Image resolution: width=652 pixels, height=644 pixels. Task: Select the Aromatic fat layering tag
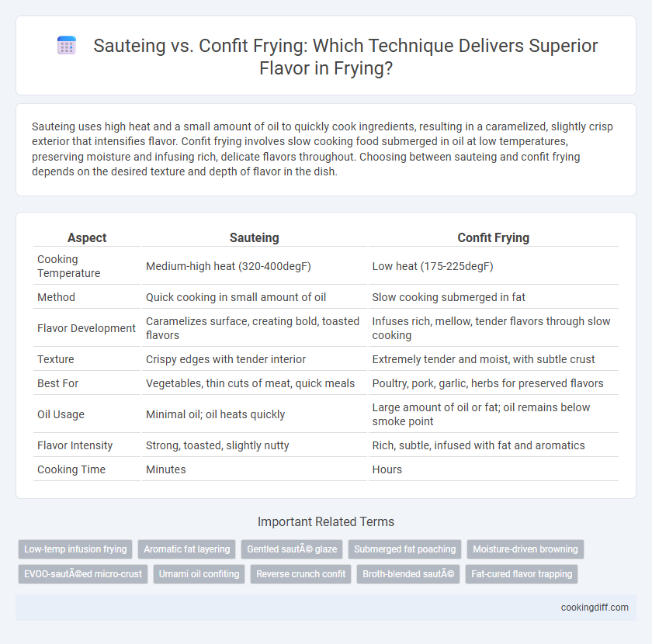(187, 549)
